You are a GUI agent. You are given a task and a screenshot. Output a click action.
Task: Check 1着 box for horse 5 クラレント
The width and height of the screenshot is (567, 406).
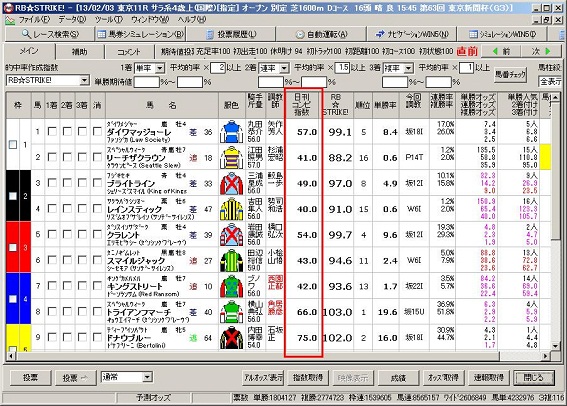point(52,234)
